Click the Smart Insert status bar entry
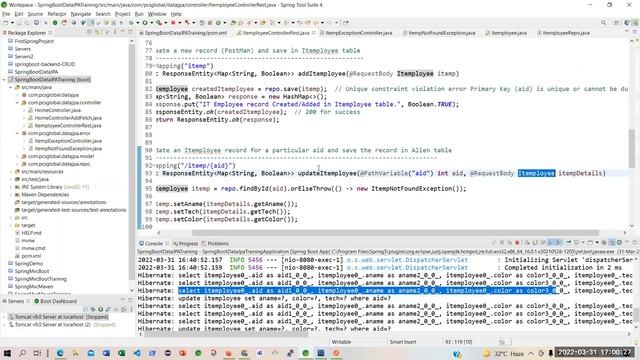 [x=403, y=342]
